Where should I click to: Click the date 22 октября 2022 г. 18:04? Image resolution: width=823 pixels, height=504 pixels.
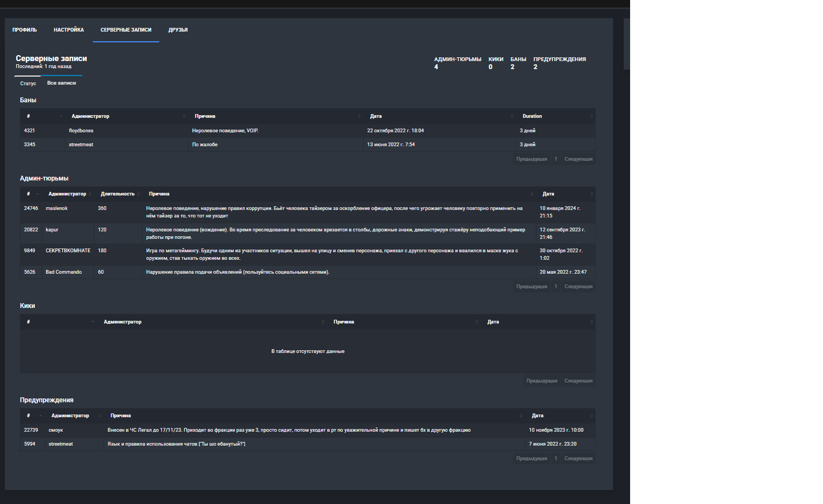395,131
